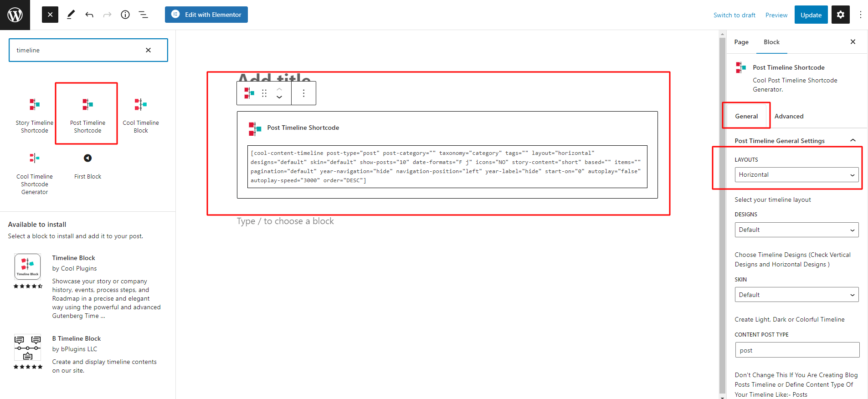The width and height of the screenshot is (868, 399).
Task: Click Type / to choose a block
Action: pos(285,221)
